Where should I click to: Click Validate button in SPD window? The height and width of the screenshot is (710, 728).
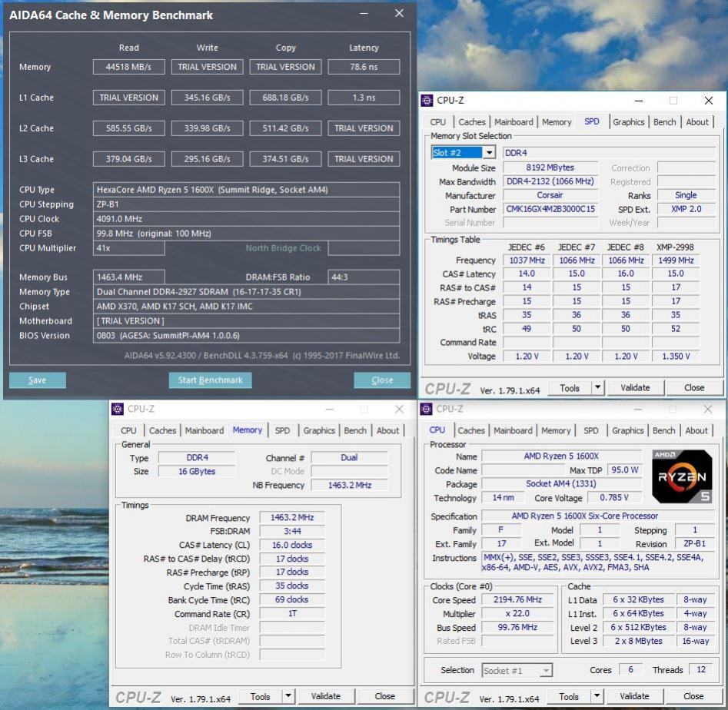635,387
